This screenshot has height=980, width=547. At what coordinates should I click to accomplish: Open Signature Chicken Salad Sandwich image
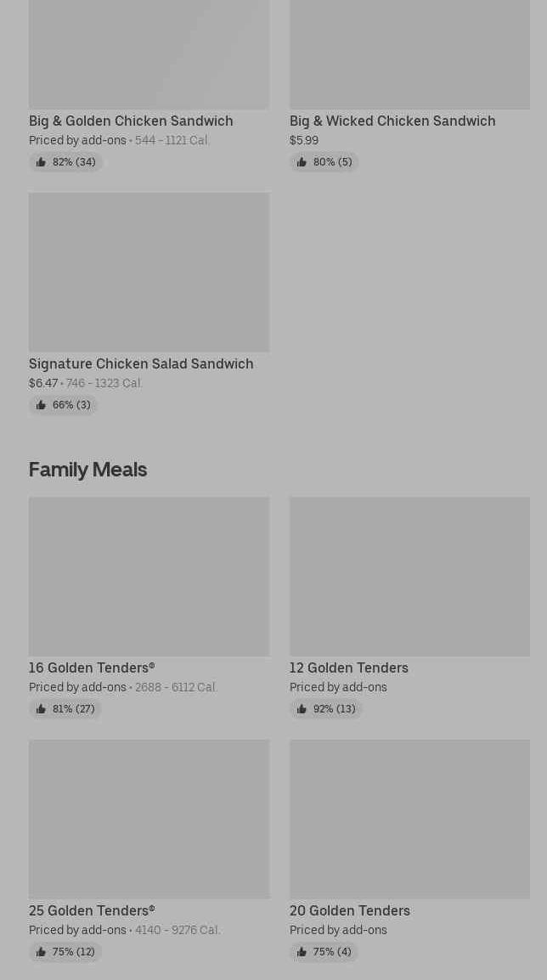click(149, 272)
